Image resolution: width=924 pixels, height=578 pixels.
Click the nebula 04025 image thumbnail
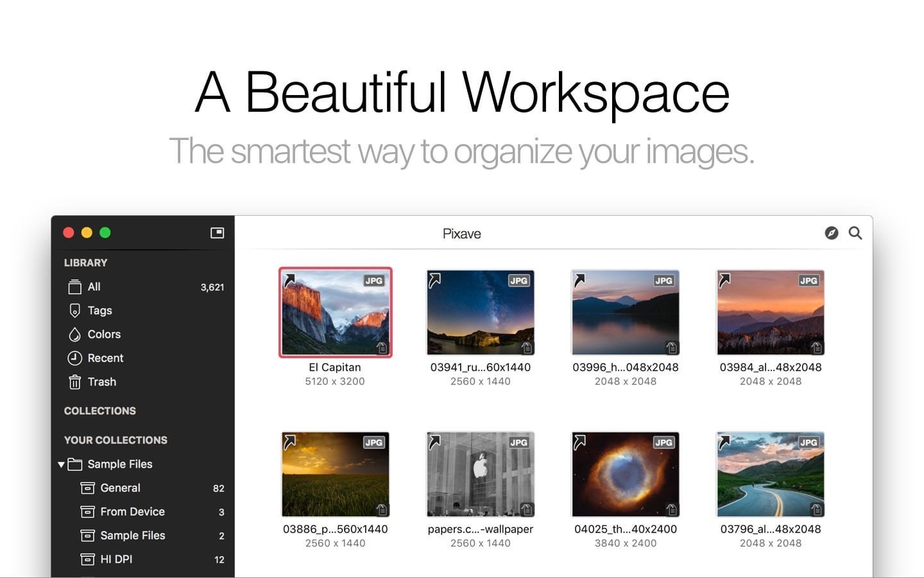pyautogui.click(x=625, y=475)
